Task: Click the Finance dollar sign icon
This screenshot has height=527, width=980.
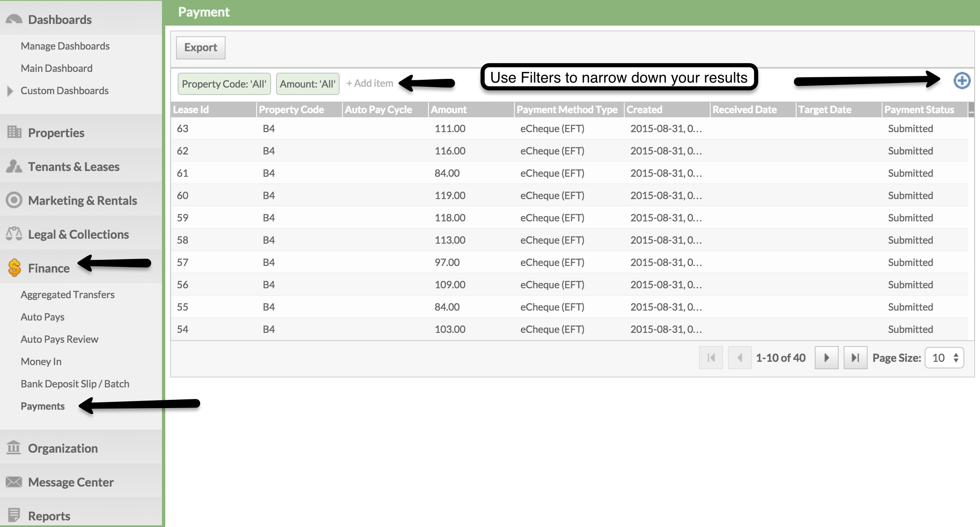Action: [x=14, y=268]
